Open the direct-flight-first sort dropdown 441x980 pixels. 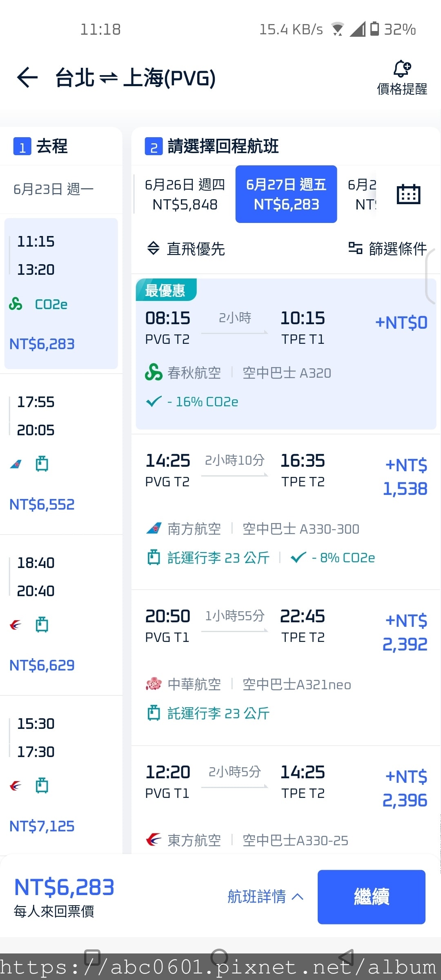click(x=186, y=248)
